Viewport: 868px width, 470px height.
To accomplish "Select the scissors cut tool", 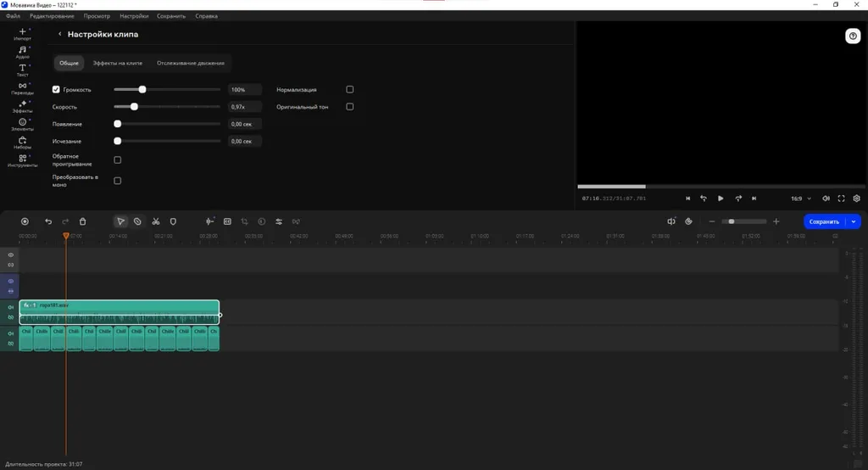I will tap(156, 221).
